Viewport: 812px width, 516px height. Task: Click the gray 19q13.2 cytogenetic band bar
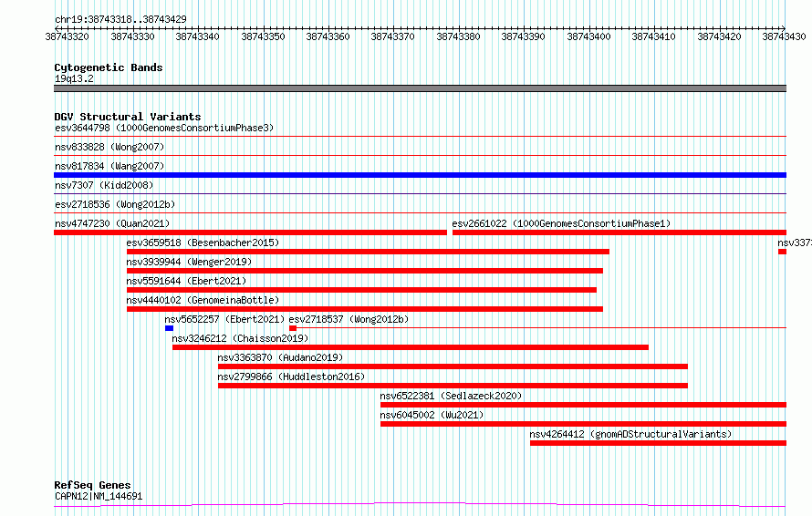(x=420, y=88)
